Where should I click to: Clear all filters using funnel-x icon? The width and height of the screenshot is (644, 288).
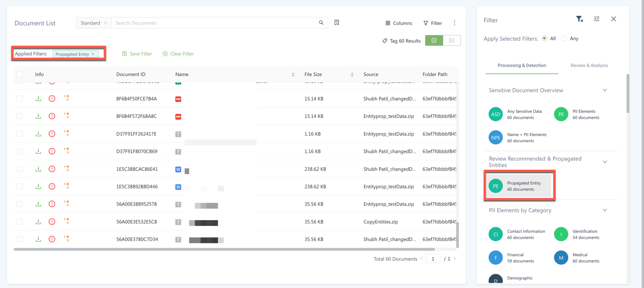579,19
